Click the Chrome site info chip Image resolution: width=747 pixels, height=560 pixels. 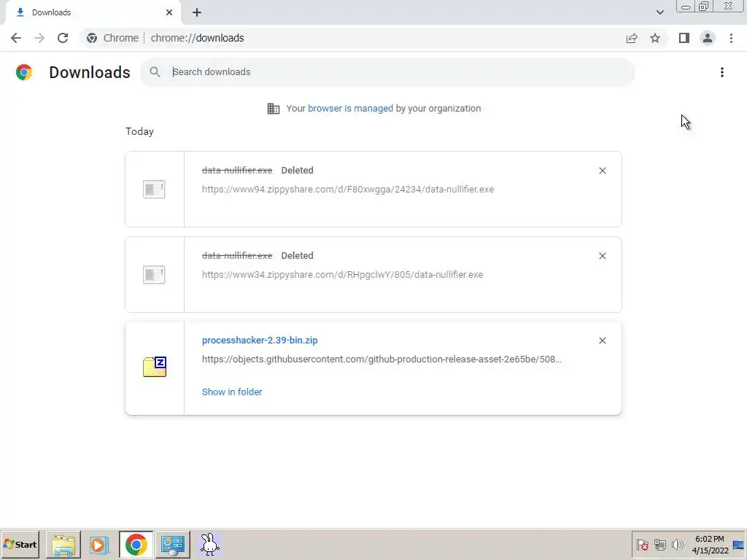[x=113, y=38]
